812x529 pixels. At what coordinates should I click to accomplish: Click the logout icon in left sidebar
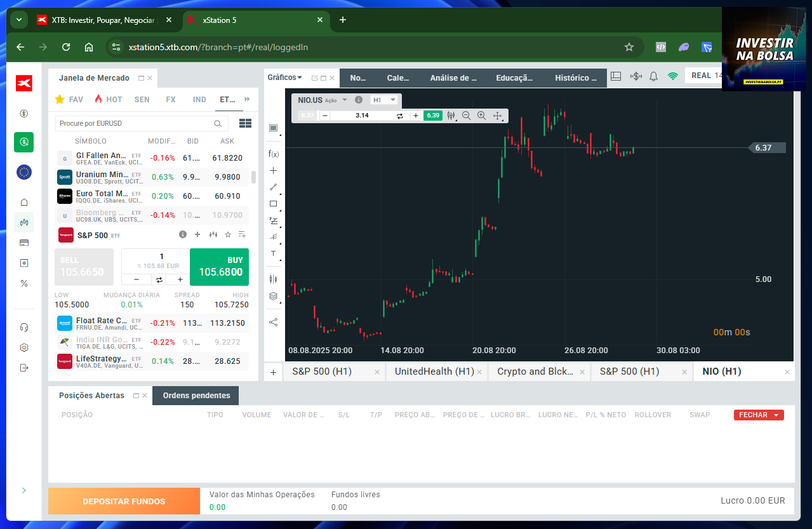(24, 368)
